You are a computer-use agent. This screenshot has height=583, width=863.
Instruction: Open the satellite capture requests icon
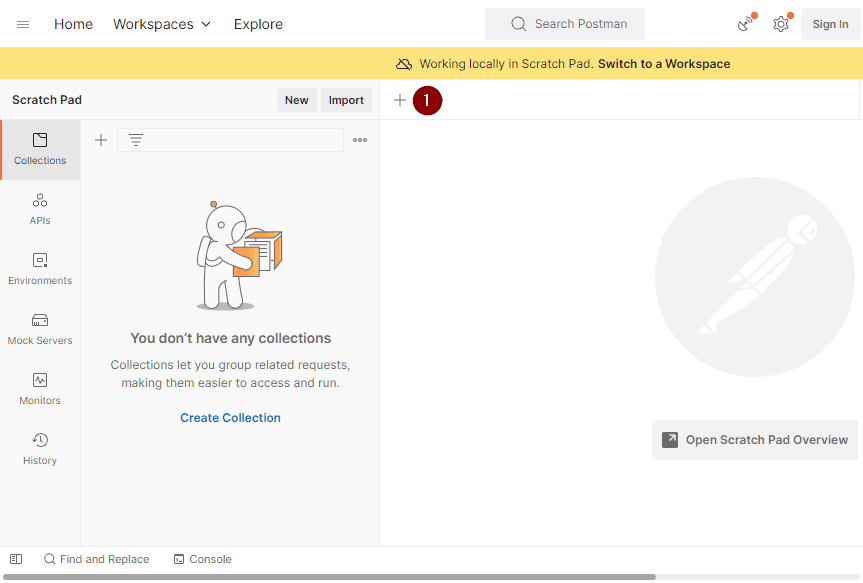[745, 24]
